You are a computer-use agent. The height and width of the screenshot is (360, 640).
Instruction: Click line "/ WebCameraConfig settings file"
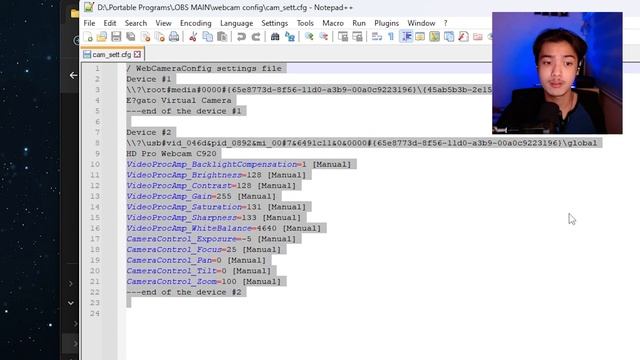204,69
